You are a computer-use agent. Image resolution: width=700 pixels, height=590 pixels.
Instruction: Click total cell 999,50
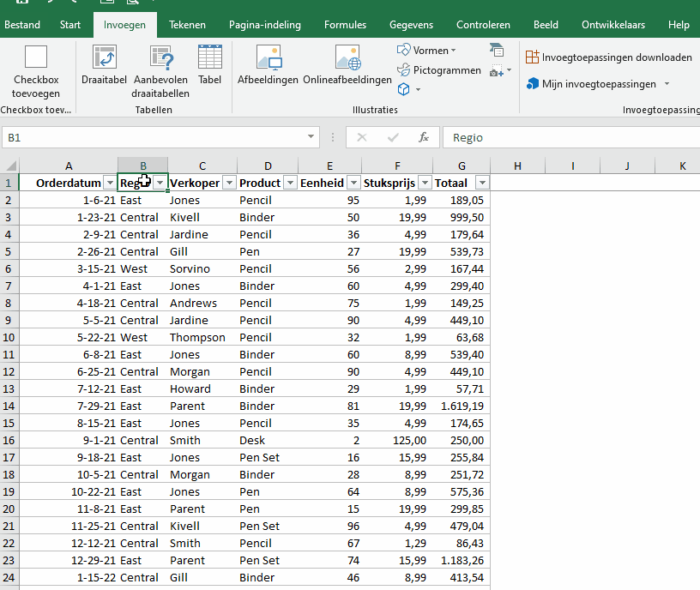[x=462, y=217]
